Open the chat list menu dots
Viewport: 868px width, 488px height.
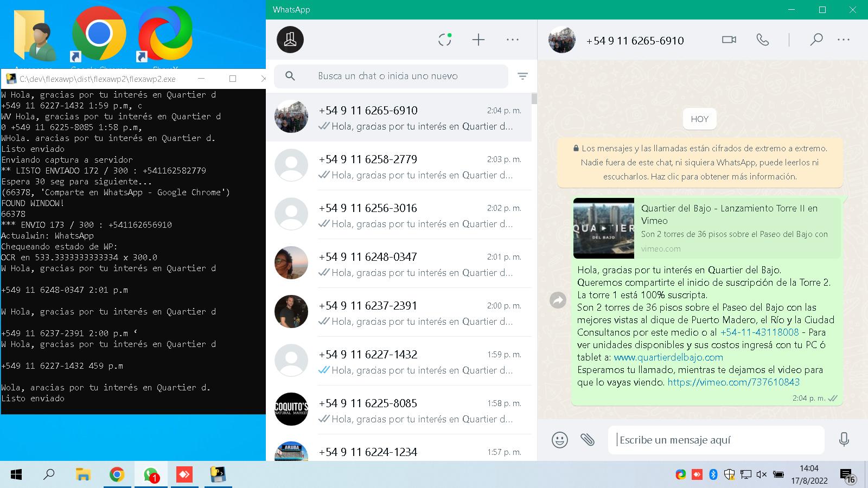coord(513,40)
